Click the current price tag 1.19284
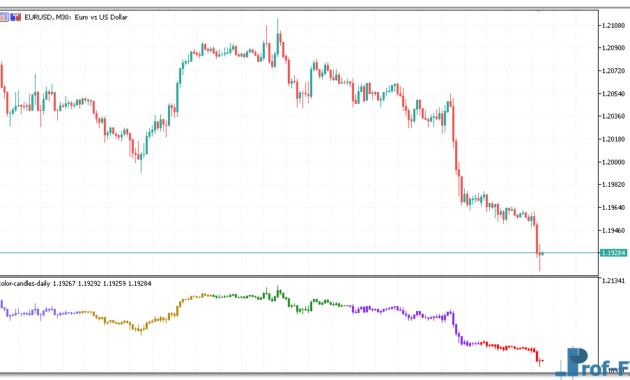The height and width of the screenshot is (380, 630). [613, 253]
